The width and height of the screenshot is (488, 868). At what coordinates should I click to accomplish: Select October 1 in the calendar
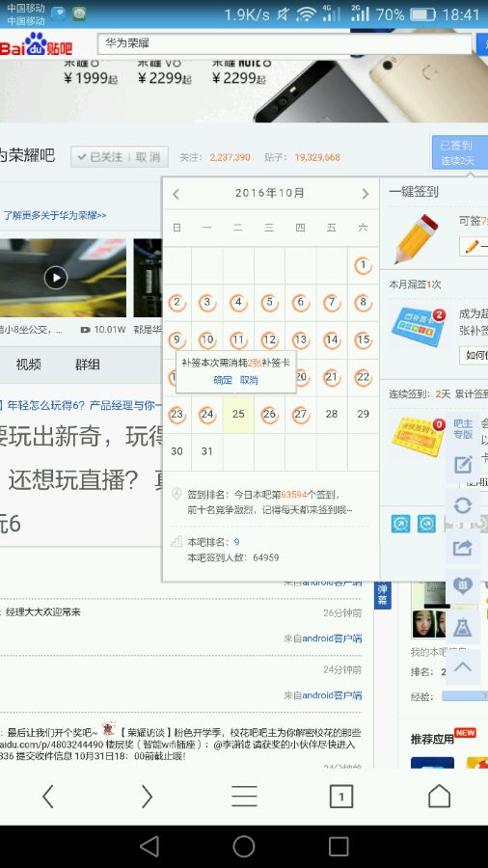[363, 265]
